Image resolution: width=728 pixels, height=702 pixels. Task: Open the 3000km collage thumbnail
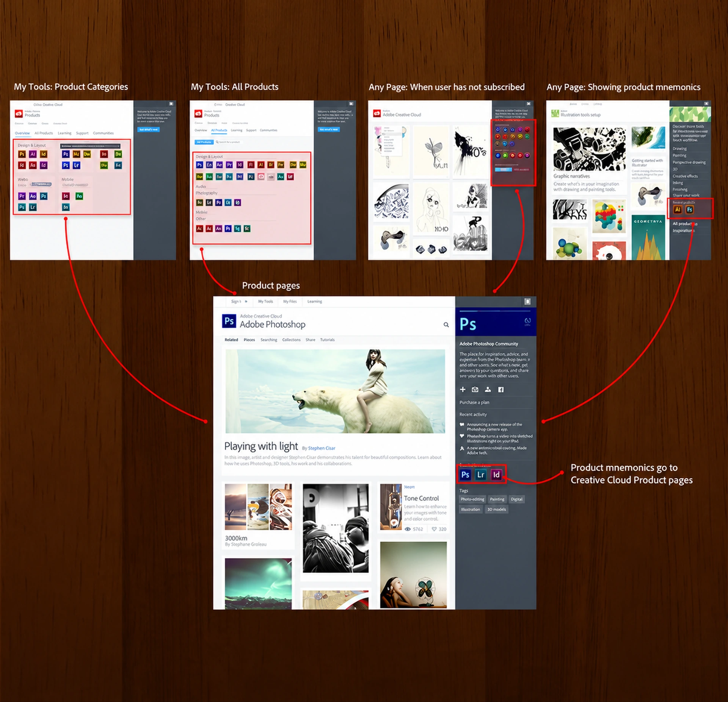coord(258,507)
